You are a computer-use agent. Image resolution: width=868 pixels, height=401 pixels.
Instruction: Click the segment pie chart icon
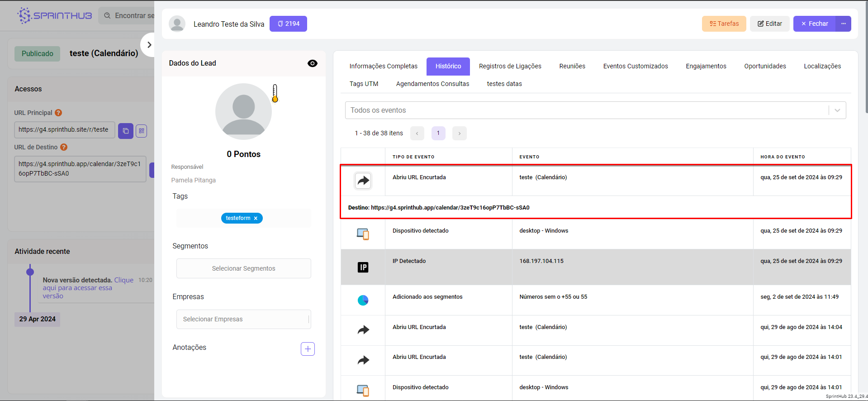tap(363, 300)
